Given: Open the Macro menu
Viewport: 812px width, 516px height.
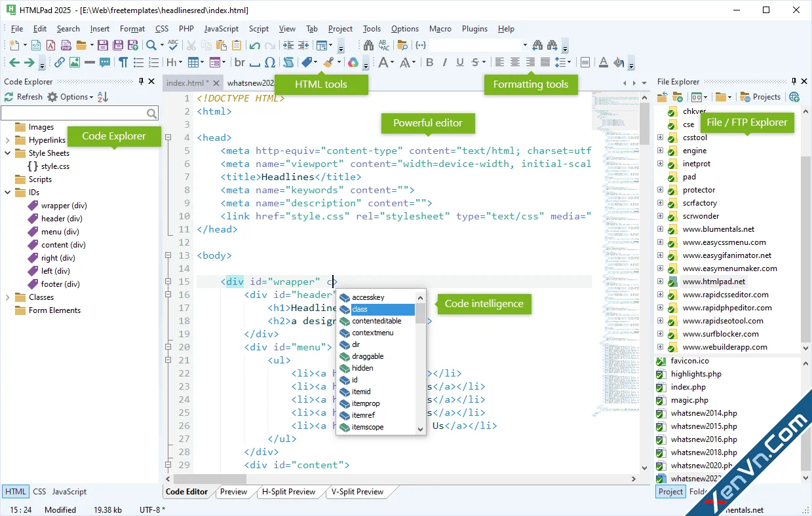Looking at the screenshot, I should coord(440,29).
